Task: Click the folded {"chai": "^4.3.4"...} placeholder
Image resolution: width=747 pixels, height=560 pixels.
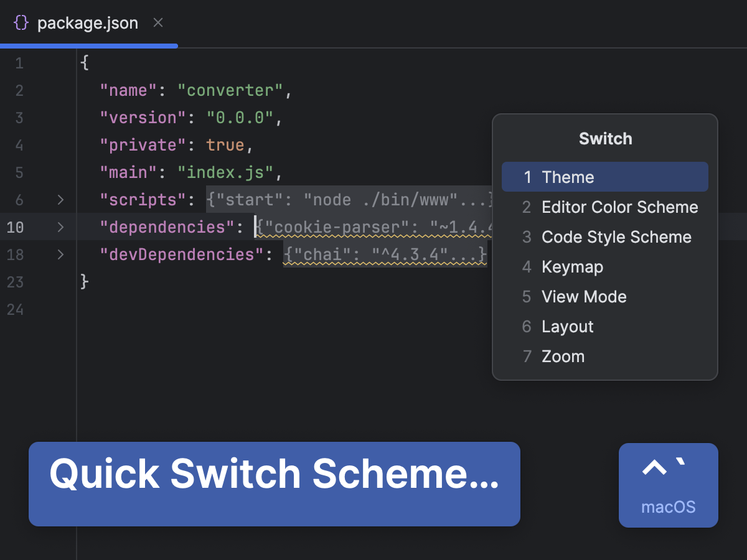Action: coord(385,254)
